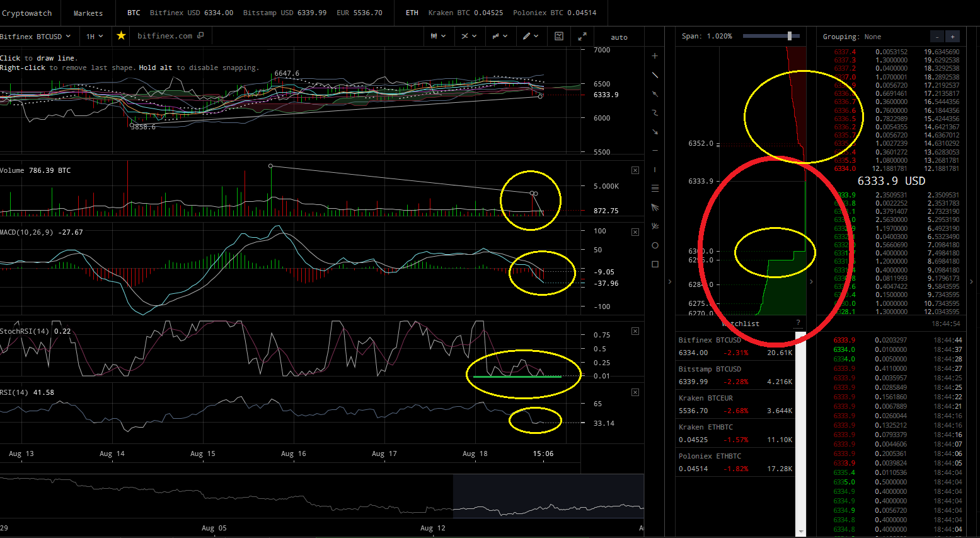
Task: Click the Grouping: None label
Action: [851, 37]
